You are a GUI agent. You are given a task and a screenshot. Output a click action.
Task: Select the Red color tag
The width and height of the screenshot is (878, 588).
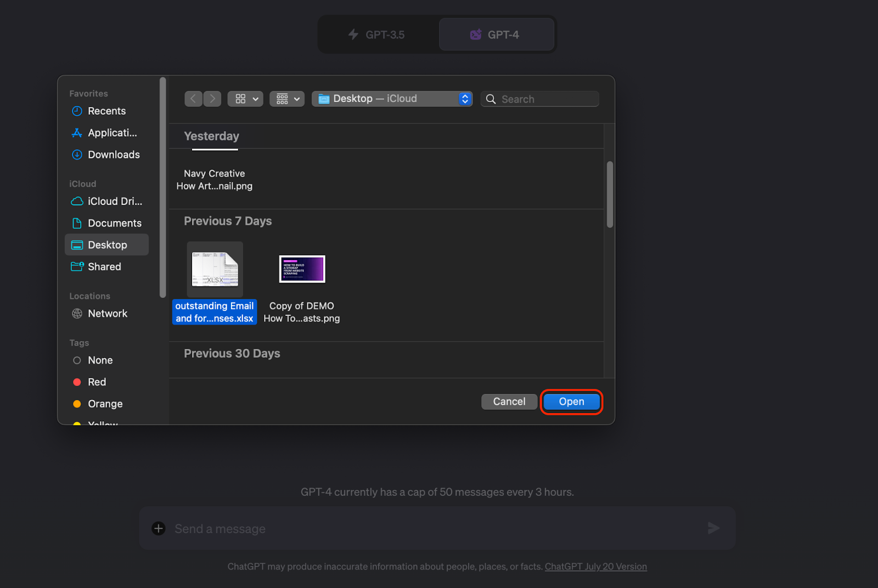[97, 382]
